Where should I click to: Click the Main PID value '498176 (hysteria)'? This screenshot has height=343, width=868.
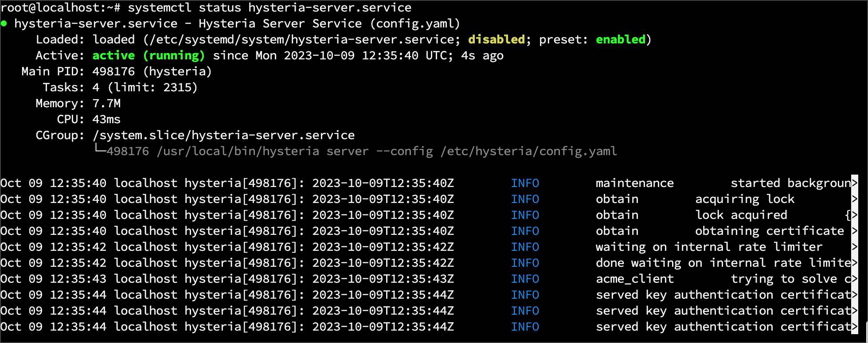click(x=152, y=71)
